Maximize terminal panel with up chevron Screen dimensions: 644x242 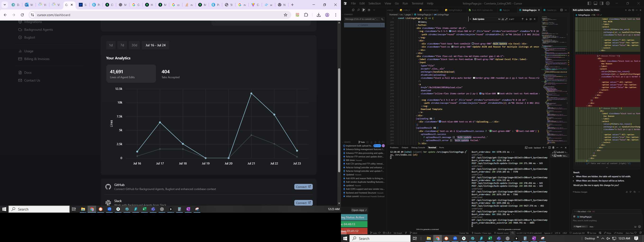point(562,148)
